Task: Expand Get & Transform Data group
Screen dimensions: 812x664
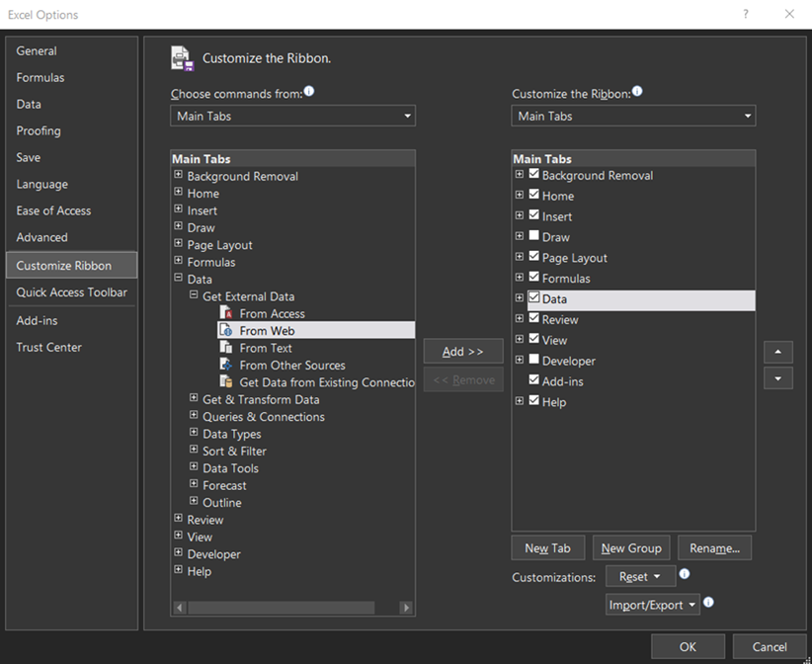Action: [x=194, y=399]
